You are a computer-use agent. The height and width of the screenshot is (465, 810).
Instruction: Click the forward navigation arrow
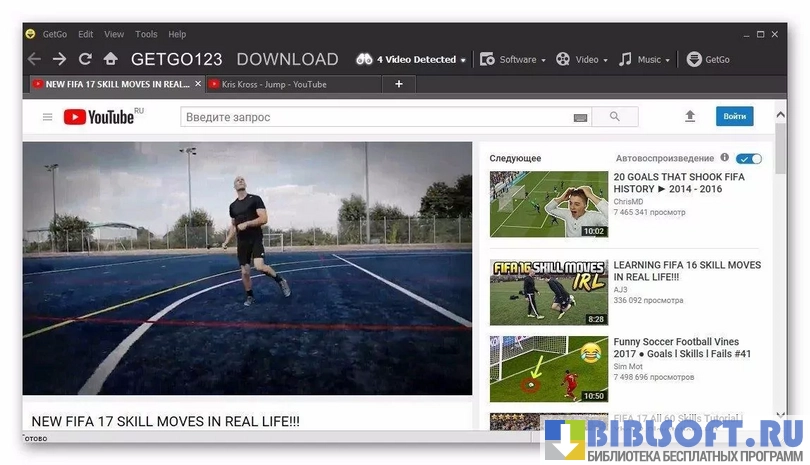coord(60,60)
